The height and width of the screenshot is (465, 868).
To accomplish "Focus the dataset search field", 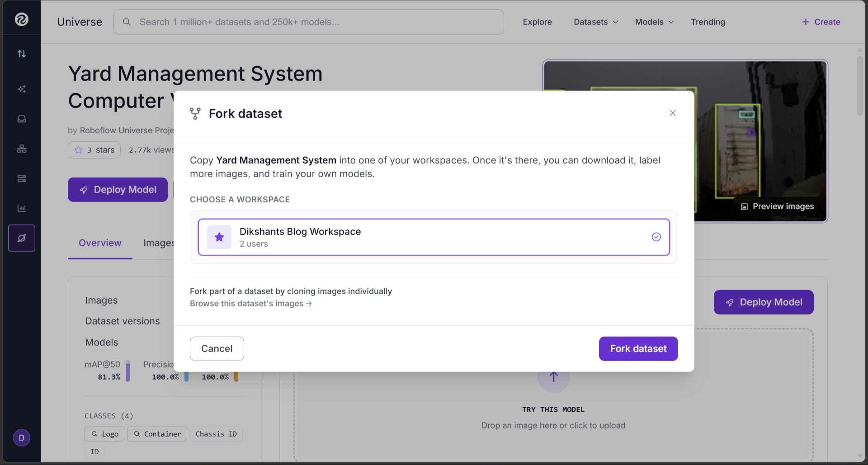I will pos(309,22).
